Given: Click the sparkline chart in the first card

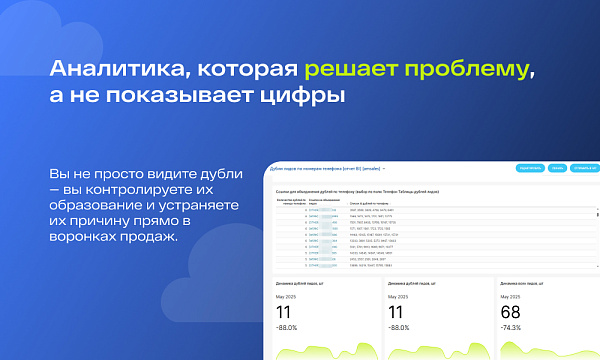Looking at the screenshot, I should click(326, 351).
